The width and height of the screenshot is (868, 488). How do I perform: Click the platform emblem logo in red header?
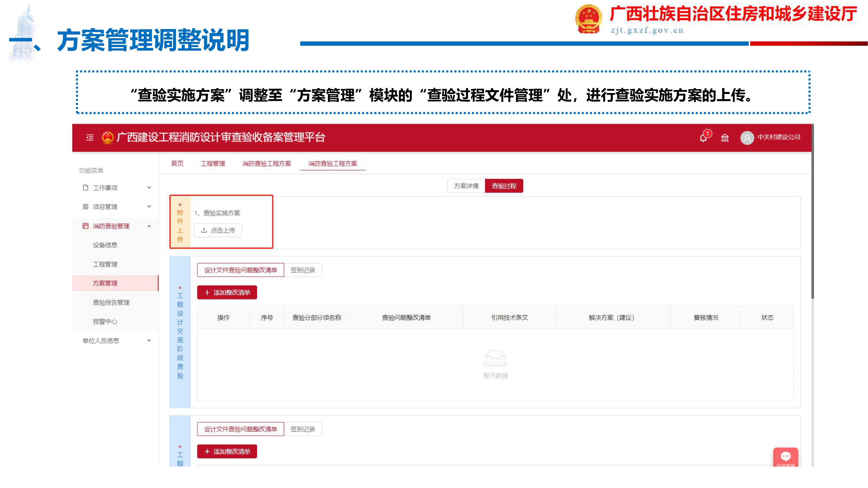click(107, 138)
